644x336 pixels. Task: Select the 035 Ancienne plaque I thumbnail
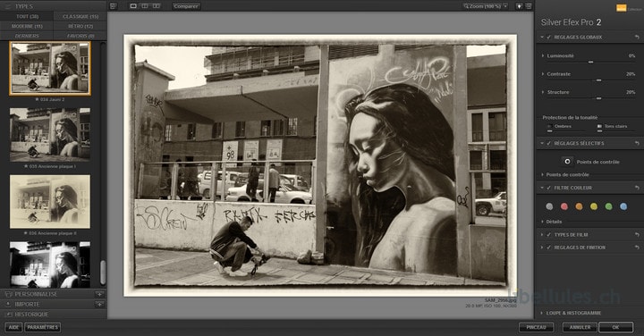pos(50,135)
